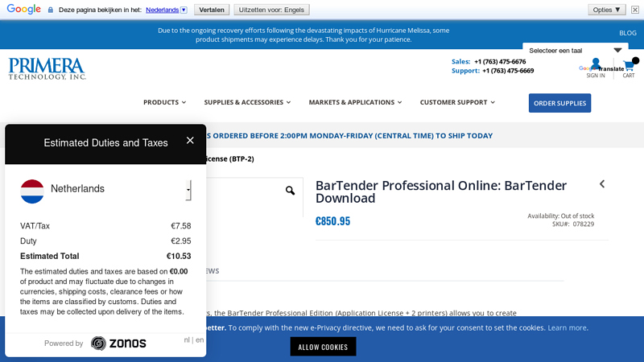
Task: Expand the Markets & Applications menu
Action: click(x=355, y=102)
